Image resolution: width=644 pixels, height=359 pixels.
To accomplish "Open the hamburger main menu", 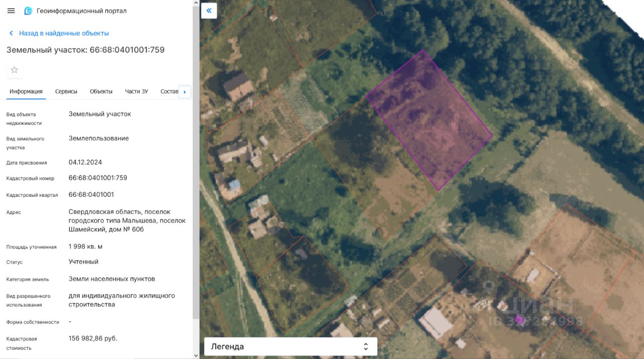I will 11,11.
